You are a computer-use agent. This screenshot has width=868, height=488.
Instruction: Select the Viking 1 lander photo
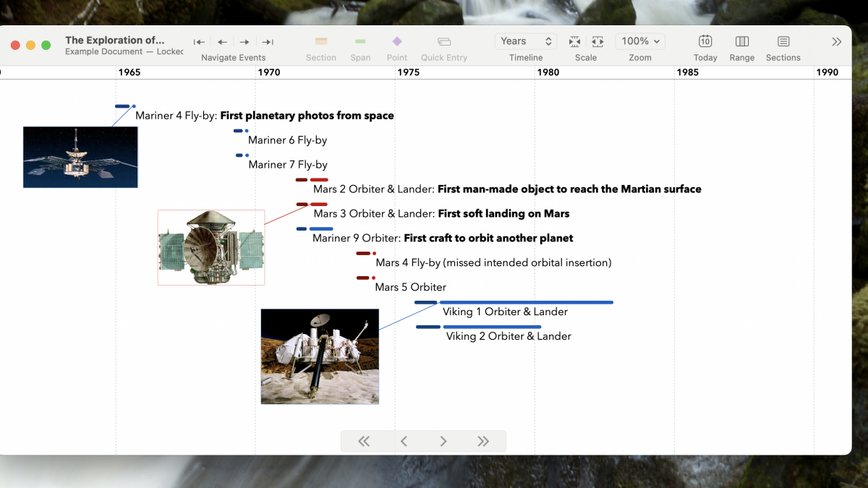coord(320,356)
